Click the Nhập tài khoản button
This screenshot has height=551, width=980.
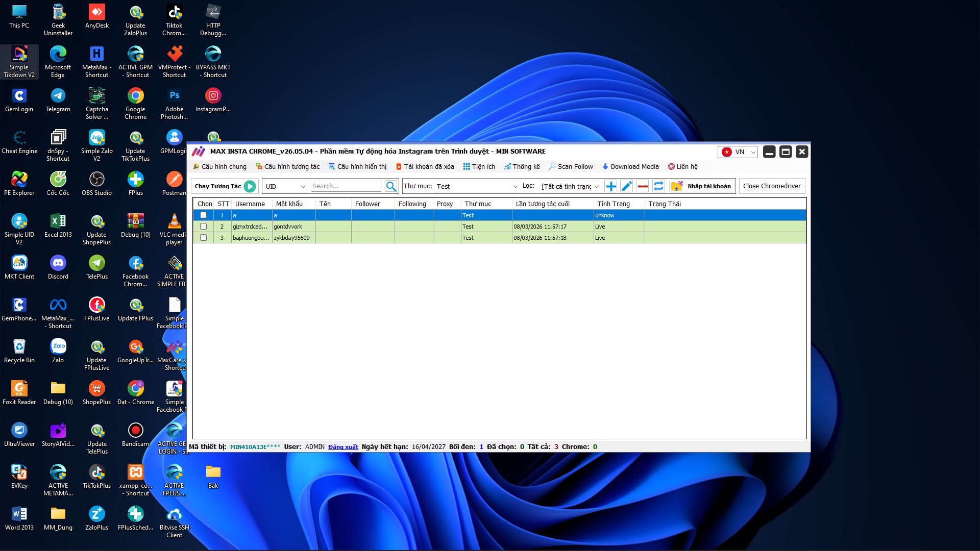point(702,186)
